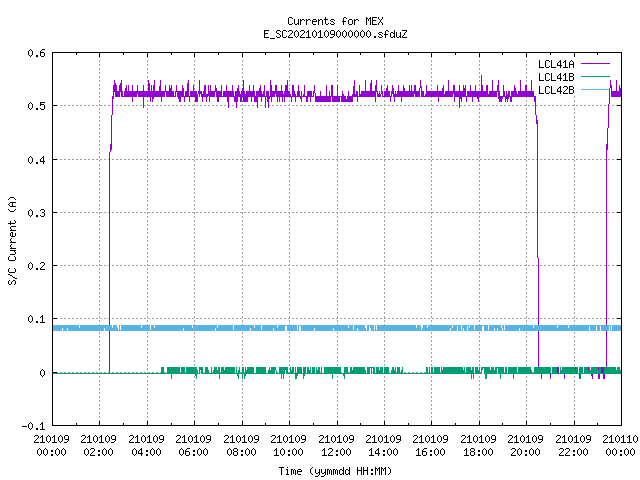Click the 210109 12:00 time tick label
640x480 pixels.
click(336, 446)
